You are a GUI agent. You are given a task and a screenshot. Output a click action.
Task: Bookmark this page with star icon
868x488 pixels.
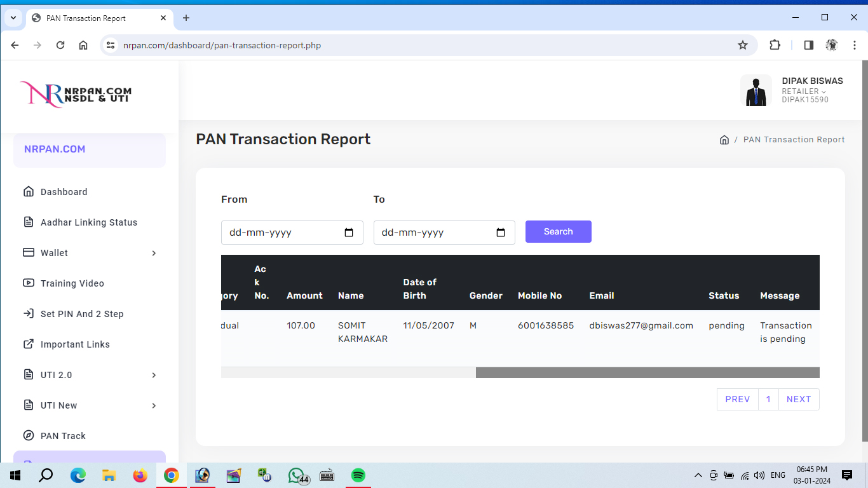(x=742, y=45)
